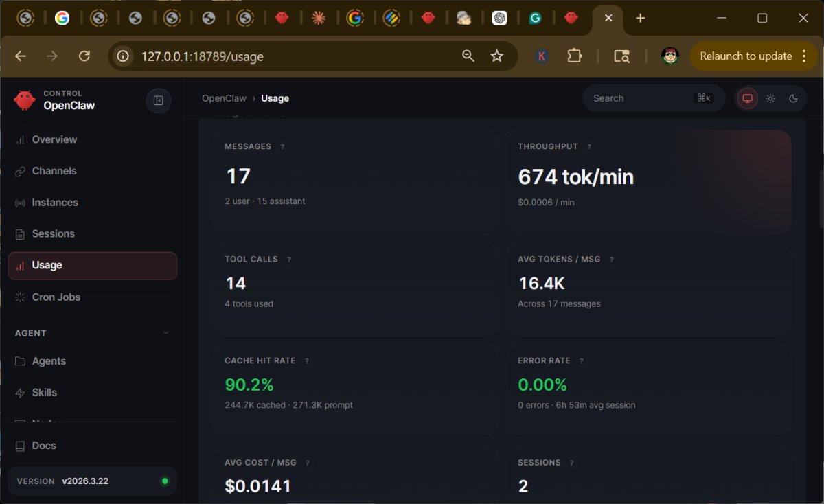
Task: Click the Relaunch to update button
Action: point(746,56)
